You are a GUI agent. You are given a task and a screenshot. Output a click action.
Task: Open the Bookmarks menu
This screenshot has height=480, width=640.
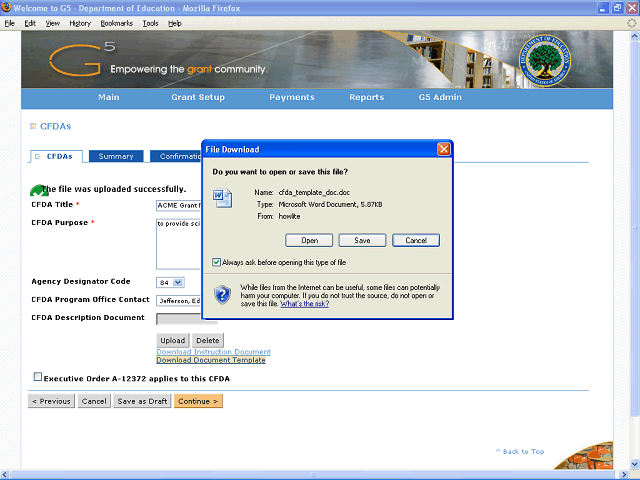coord(117,23)
